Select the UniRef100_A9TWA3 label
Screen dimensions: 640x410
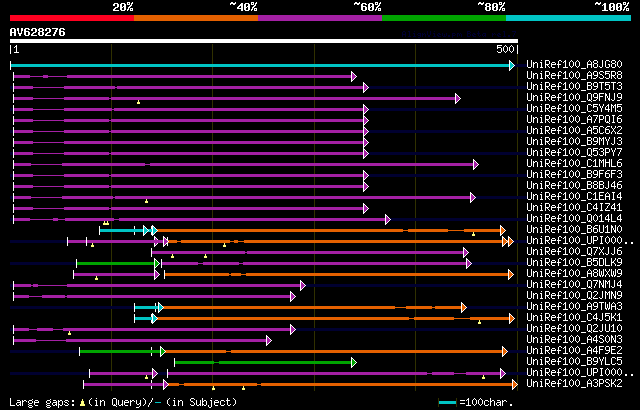(x=574, y=307)
